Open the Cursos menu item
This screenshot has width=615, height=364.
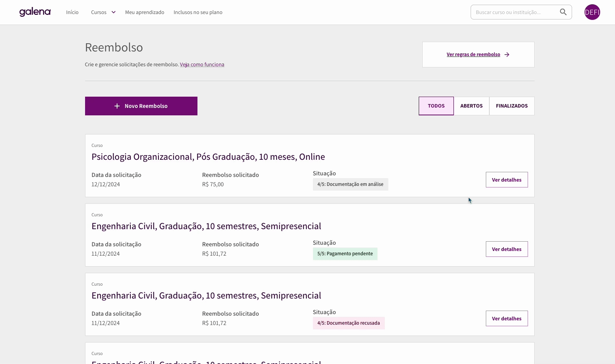(99, 12)
